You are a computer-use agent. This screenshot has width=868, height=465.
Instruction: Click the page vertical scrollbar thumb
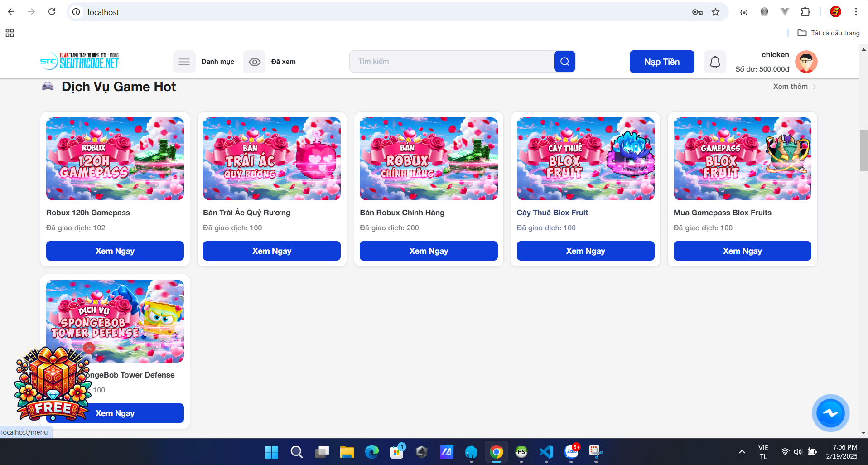(x=863, y=150)
